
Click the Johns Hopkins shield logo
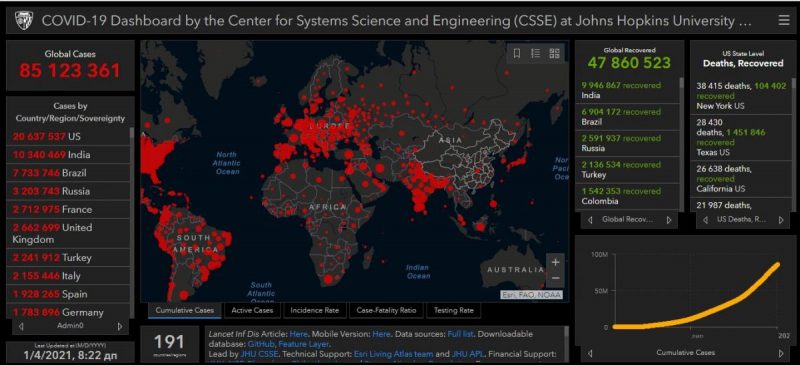23,21
